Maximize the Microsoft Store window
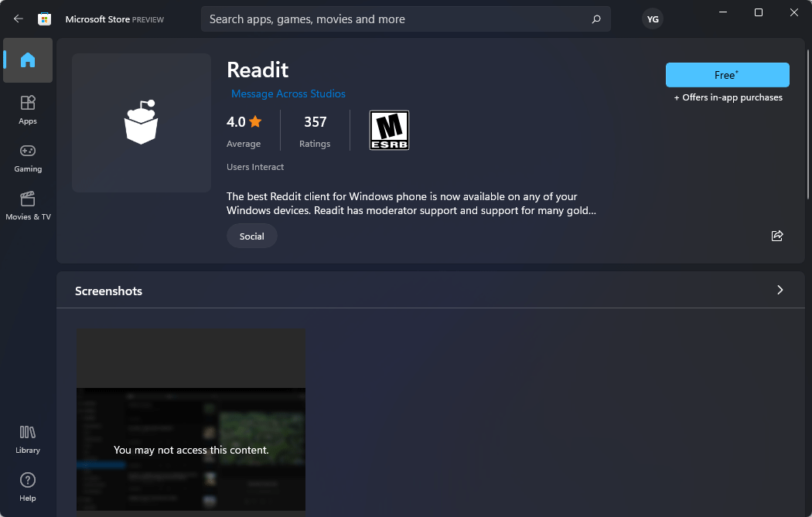Viewport: 812px width, 517px height. [x=758, y=12]
